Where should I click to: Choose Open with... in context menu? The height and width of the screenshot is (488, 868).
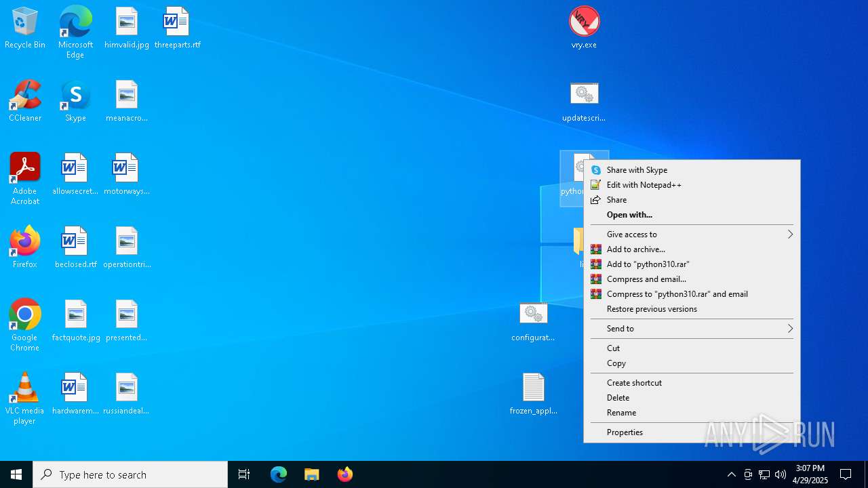coord(692,215)
